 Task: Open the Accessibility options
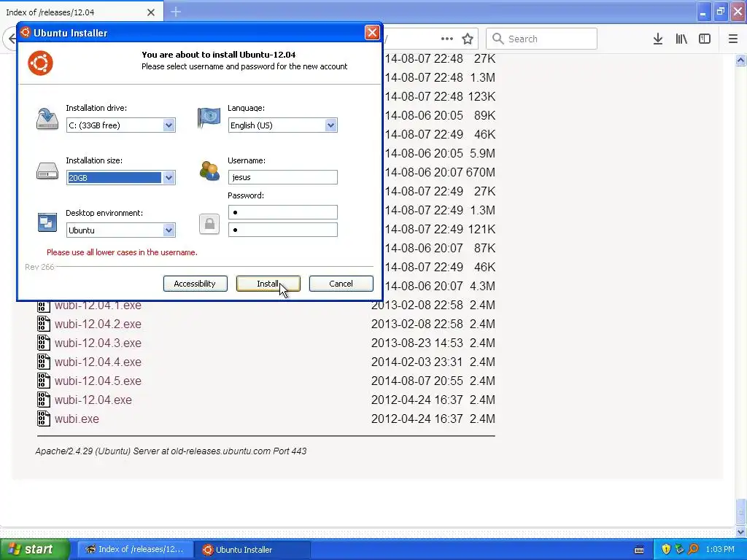tap(195, 284)
